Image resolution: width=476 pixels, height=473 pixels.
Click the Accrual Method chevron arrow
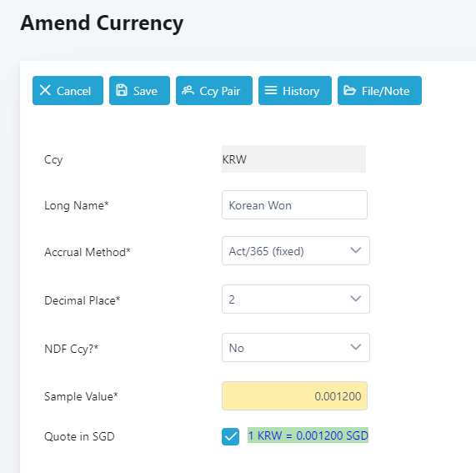click(355, 250)
